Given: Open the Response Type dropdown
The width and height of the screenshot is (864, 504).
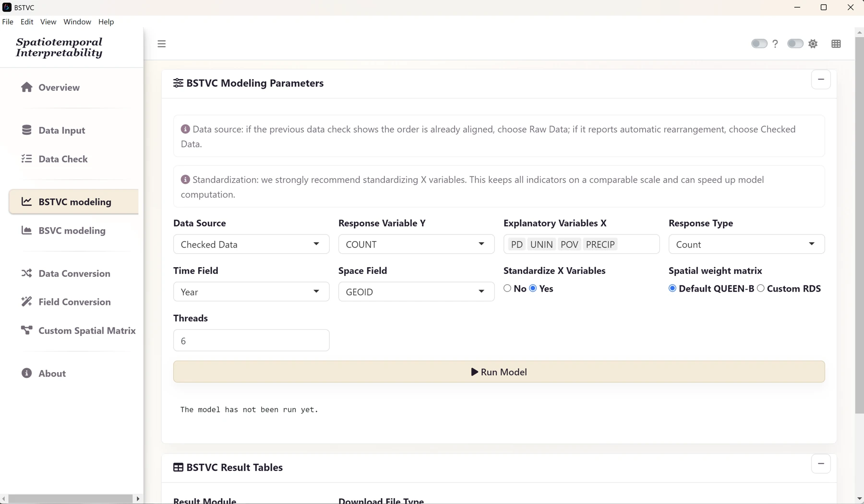Looking at the screenshot, I should pyautogui.click(x=746, y=244).
